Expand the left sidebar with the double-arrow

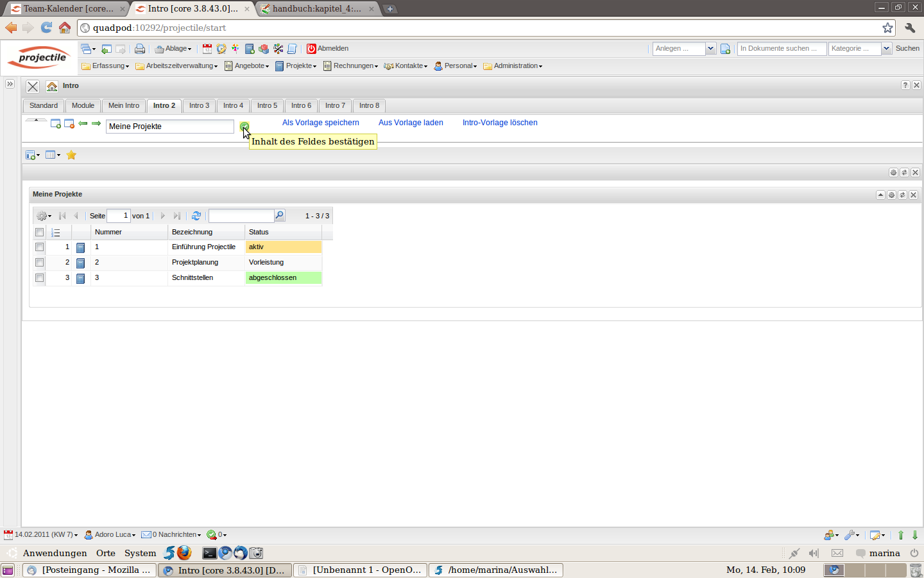pyautogui.click(x=10, y=84)
